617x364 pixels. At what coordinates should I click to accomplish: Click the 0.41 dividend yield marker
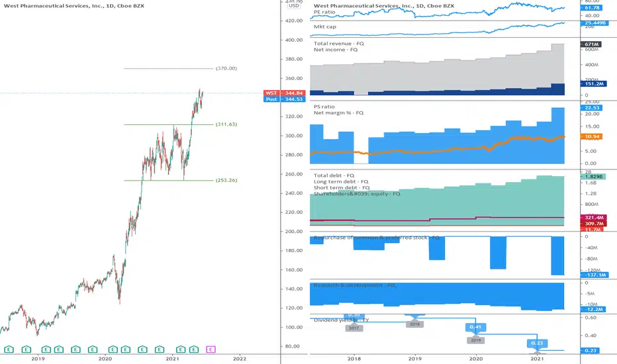[x=475, y=327]
